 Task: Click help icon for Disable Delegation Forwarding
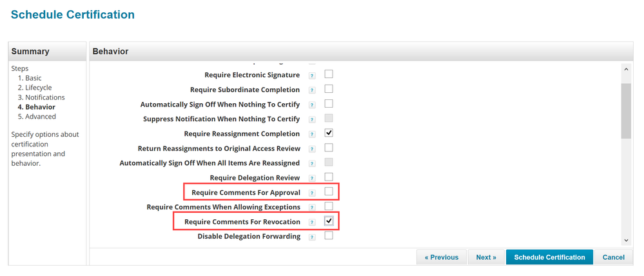click(312, 237)
